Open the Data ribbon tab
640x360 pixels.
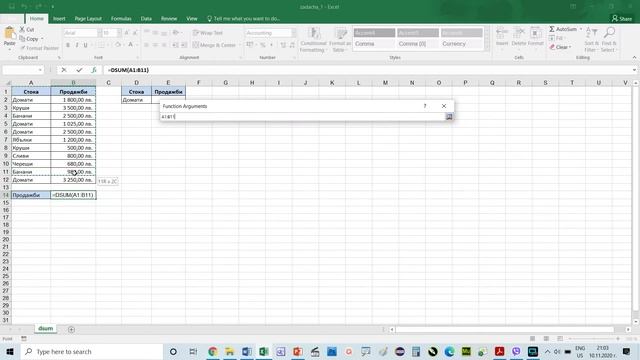click(x=146, y=19)
